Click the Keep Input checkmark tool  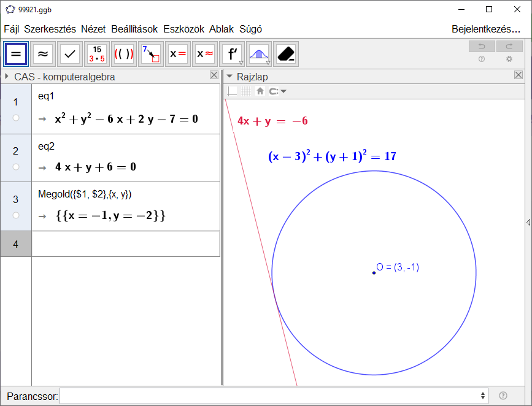click(70, 54)
